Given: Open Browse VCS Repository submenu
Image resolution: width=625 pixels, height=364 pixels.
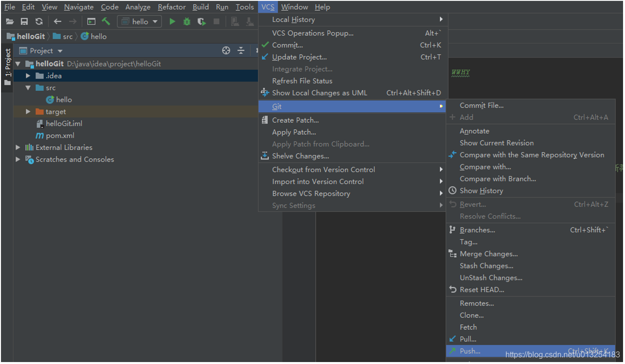Looking at the screenshot, I should click(x=352, y=194).
